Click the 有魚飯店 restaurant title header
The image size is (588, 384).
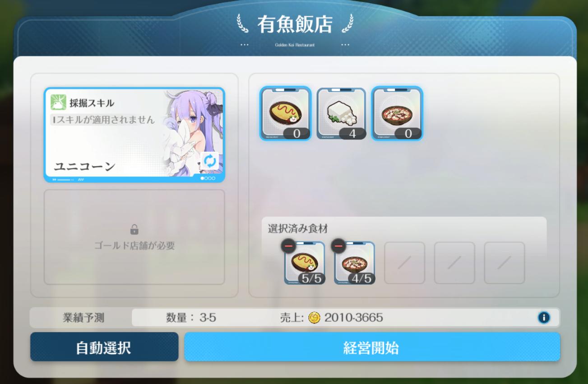point(295,25)
